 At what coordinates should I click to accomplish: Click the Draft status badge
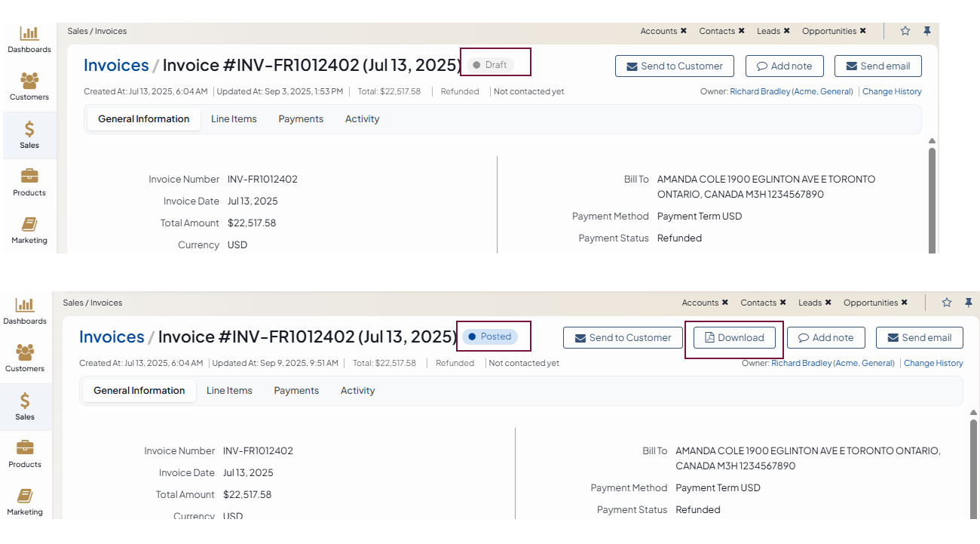tap(490, 65)
